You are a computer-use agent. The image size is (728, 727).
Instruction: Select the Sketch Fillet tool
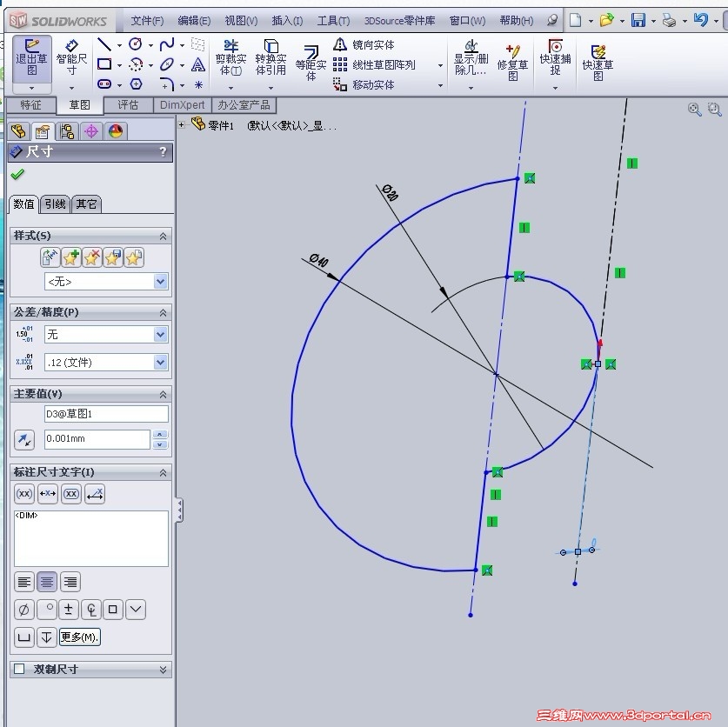167,84
